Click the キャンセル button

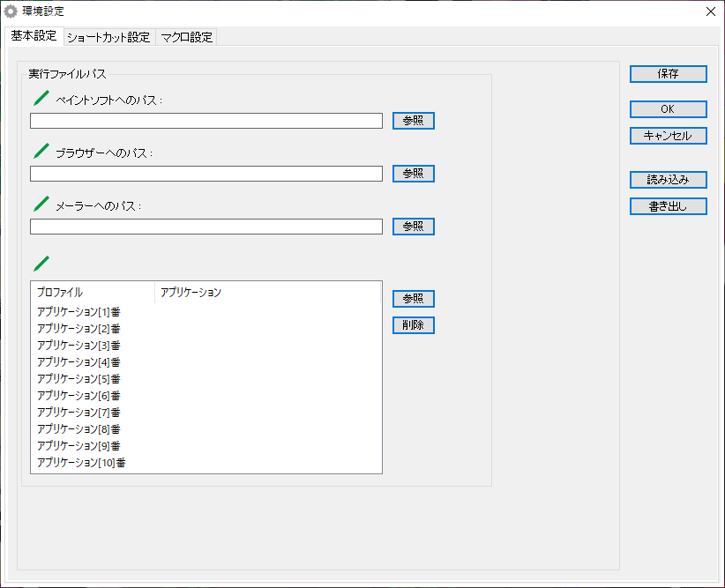click(x=668, y=136)
